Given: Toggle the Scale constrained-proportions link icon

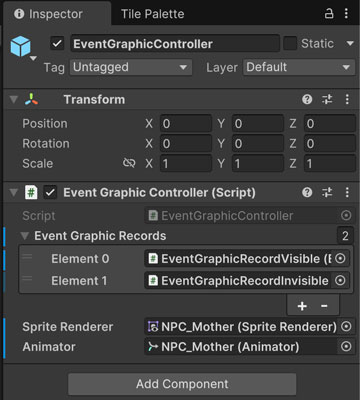Looking at the screenshot, I should click(129, 163).
